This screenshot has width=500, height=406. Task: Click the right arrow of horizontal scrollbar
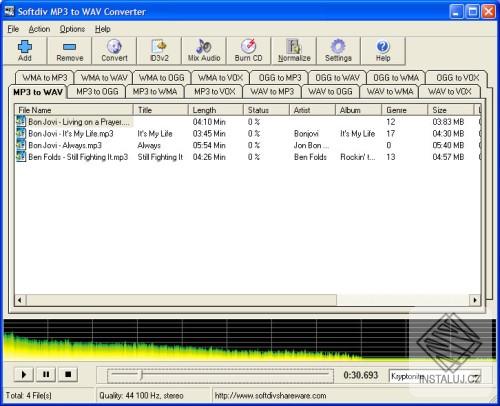(x=475, y=300)
